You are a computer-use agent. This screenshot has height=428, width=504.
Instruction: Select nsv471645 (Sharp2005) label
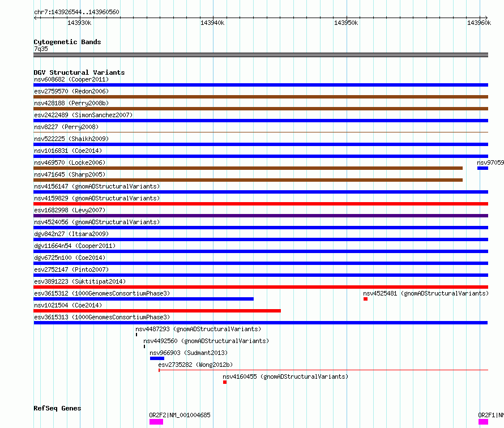tap(70, 174)
